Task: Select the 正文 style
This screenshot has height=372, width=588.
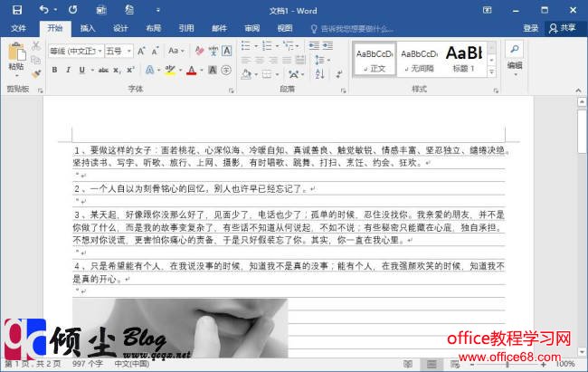Action: click(x=375, y=60)
